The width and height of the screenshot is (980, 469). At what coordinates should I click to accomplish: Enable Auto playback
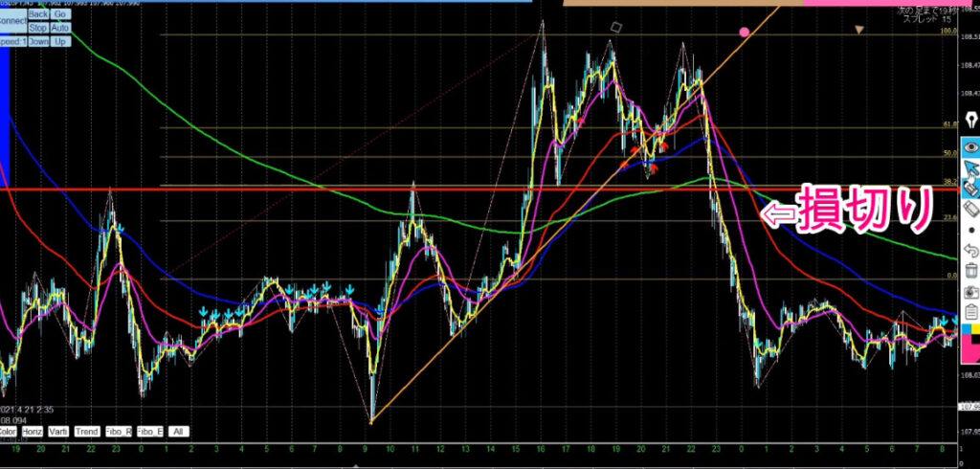point(60,28)
